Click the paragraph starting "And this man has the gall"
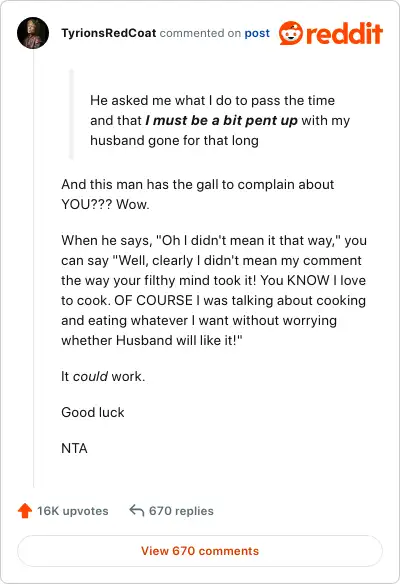The image size is (400, 584). (198, 194)
